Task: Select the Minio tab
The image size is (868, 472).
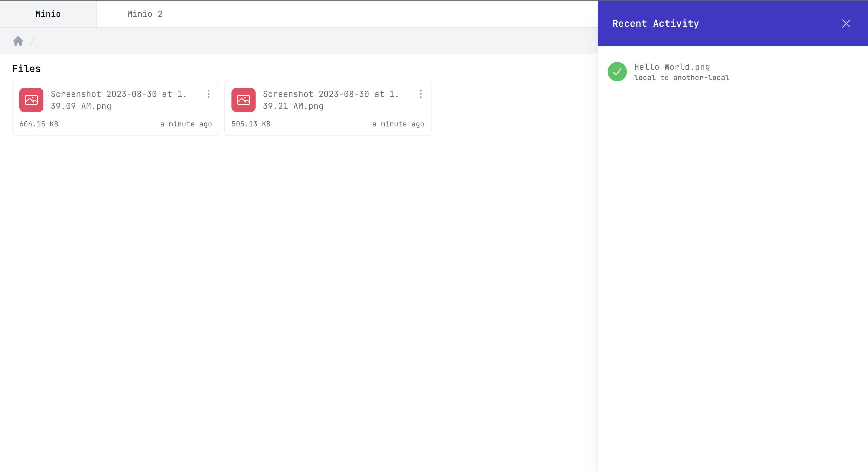Action: pos(48,14)
